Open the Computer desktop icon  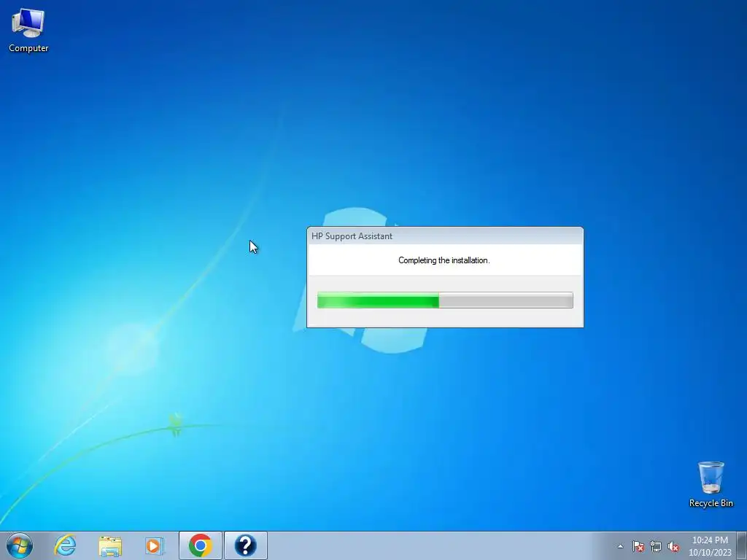tap(28, 31)
